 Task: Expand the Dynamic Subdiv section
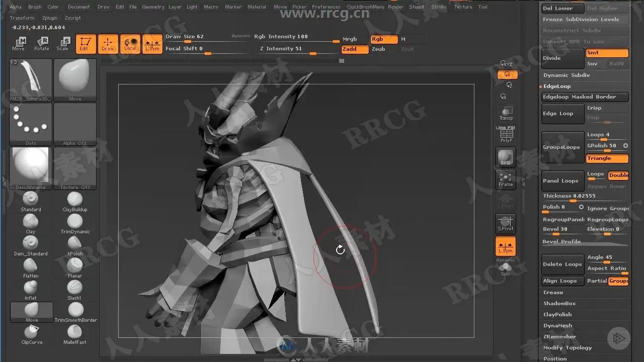pos(567,75)
